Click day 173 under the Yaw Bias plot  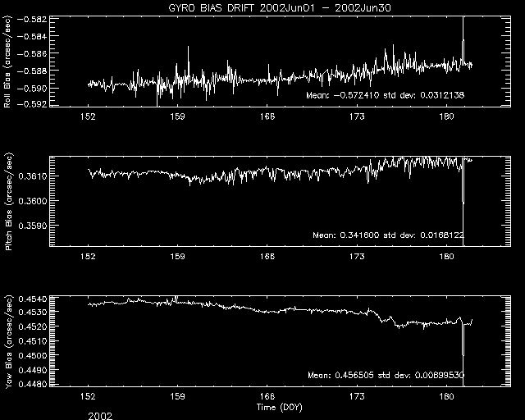pyautogui.click(x=357, y=396)
